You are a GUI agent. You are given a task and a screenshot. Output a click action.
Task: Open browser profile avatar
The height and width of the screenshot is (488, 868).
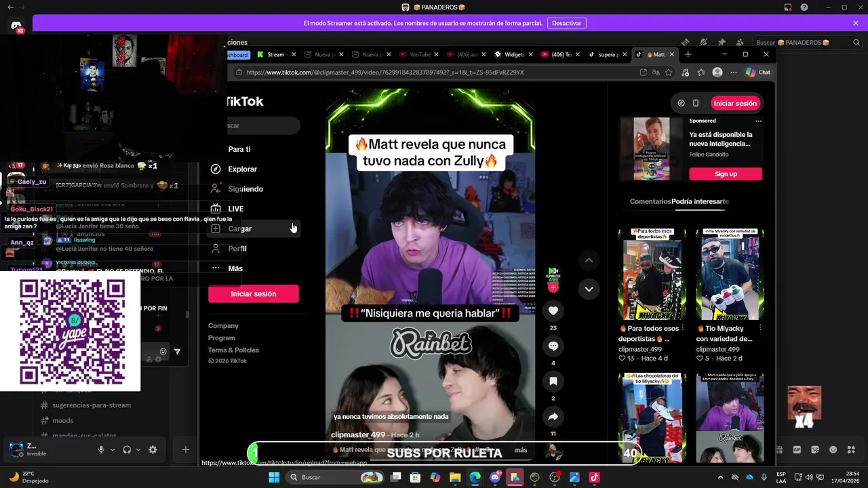pyautogui.click(x=717, y=73)
